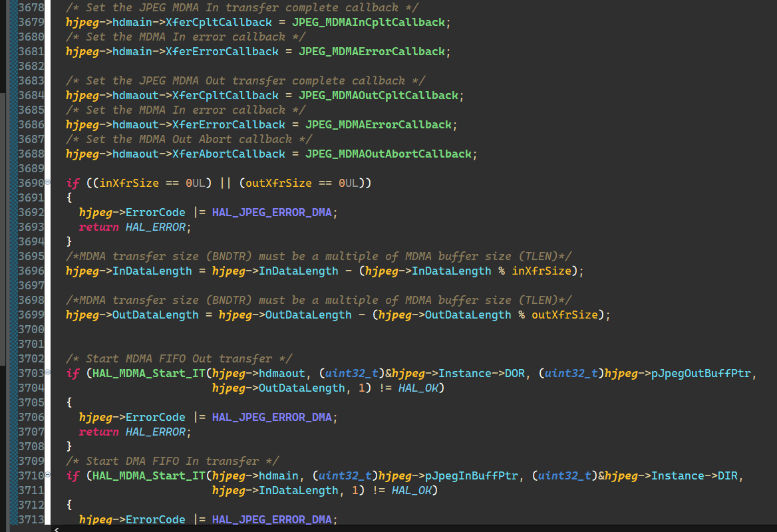
Task: Click HAL_JPEG_ERROR_DMA on line 3692
Action: point(272,213)
